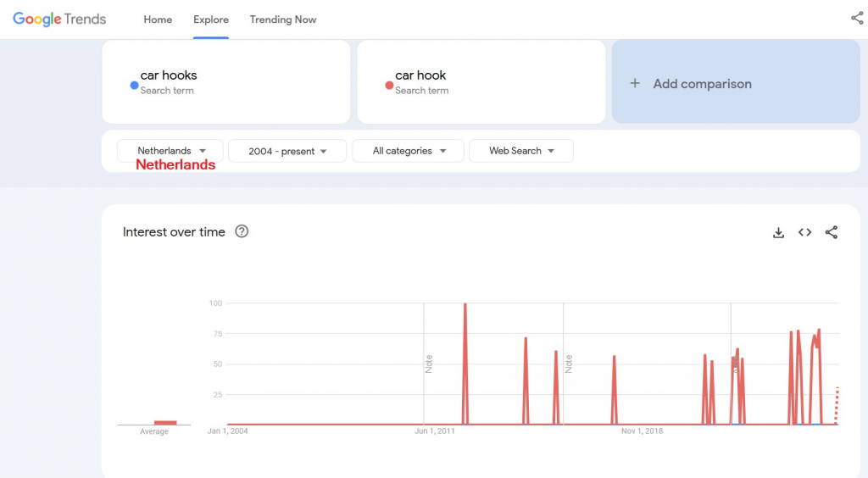Open help icon beside Interest over time

pyautogui.click(x=242, y=231)
